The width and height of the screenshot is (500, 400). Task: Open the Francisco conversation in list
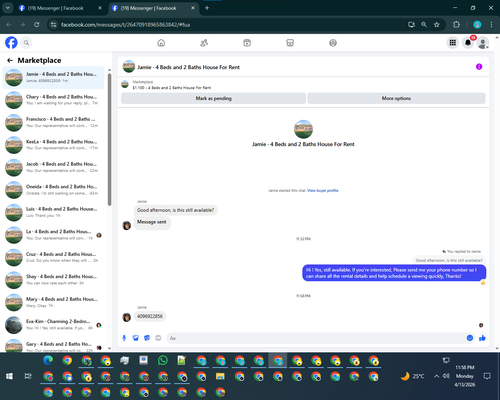click(x=53, y=122)
